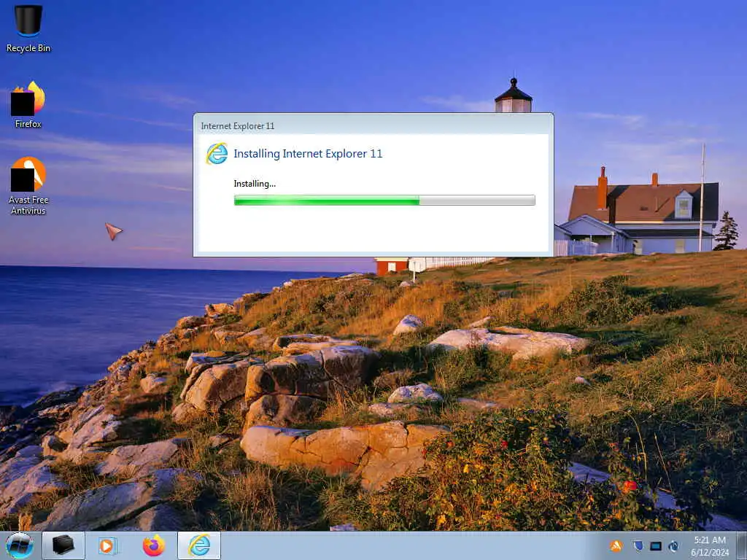Launch Windows Media Player from taskbar
747x560 pixels.
click(108, 545)
